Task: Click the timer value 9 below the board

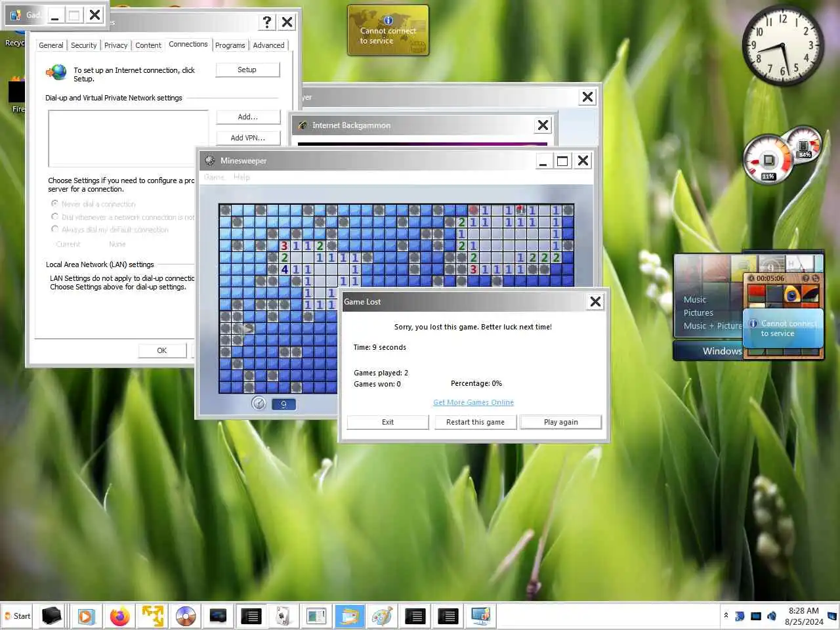Action: tap(283, 404)
